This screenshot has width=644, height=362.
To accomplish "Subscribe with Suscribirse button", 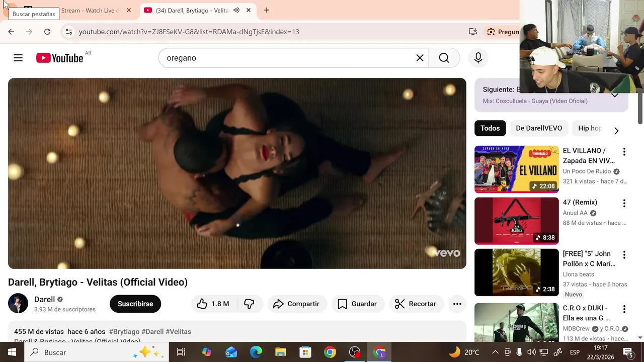I will click(135, 304).
